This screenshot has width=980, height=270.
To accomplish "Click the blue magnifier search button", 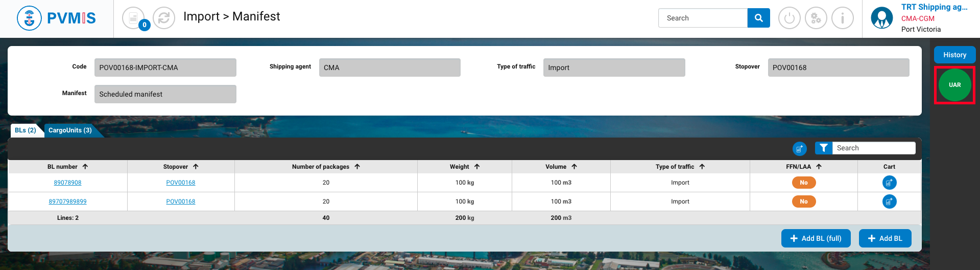I will [x=758, y=18].
